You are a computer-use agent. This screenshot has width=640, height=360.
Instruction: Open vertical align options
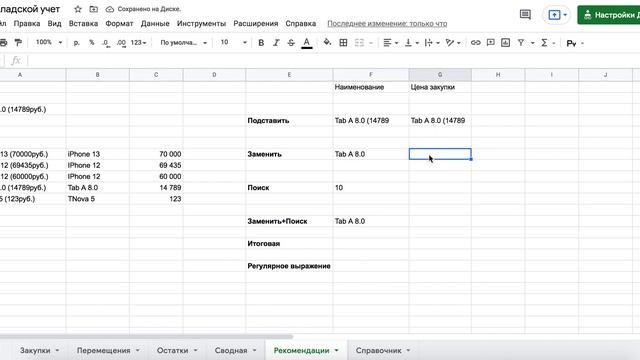point(411,42)
